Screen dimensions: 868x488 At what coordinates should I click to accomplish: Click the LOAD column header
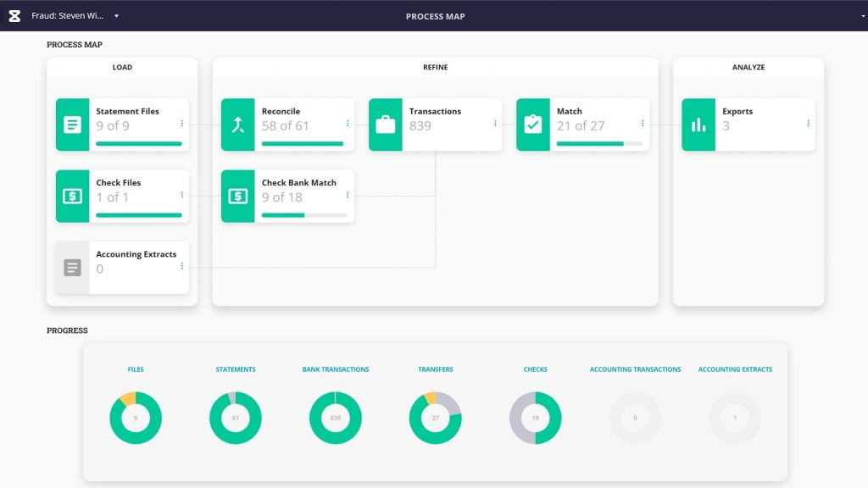[x=122, y=68]
